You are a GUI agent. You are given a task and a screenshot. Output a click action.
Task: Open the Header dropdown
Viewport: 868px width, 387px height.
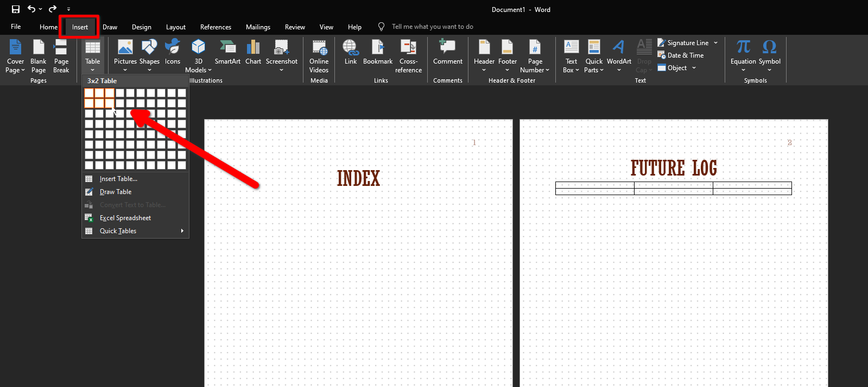484,56
